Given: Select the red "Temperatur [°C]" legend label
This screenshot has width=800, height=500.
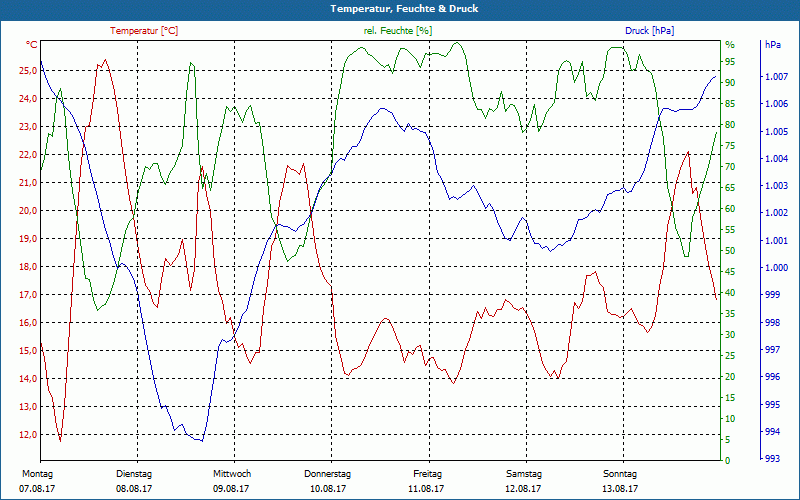Looking at the screenshot, I should 144,31.
